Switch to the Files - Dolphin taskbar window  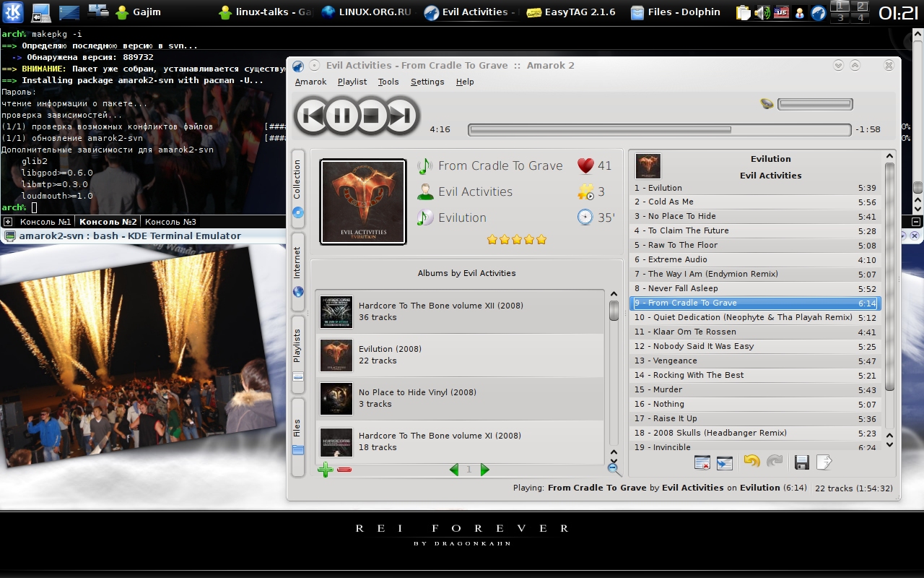[x=677, y=12]
